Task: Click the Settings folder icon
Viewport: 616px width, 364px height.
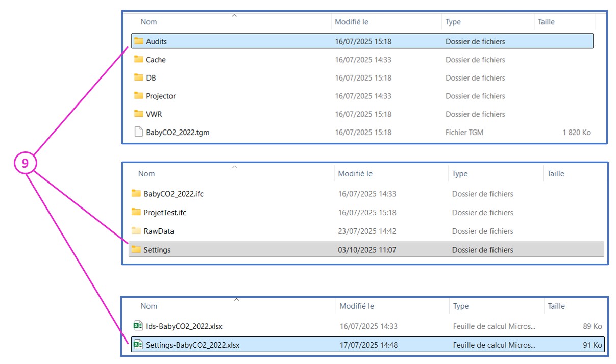Action: click(x=136, y=250)
